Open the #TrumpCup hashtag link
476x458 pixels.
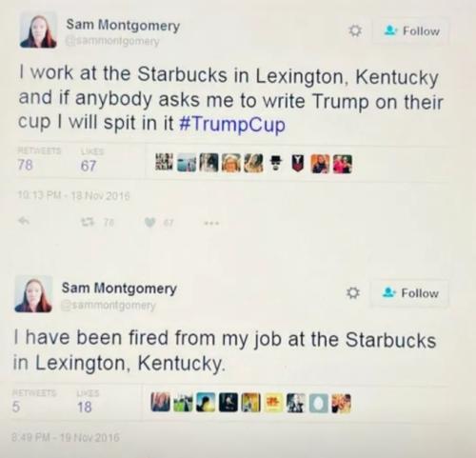point(232,125)
